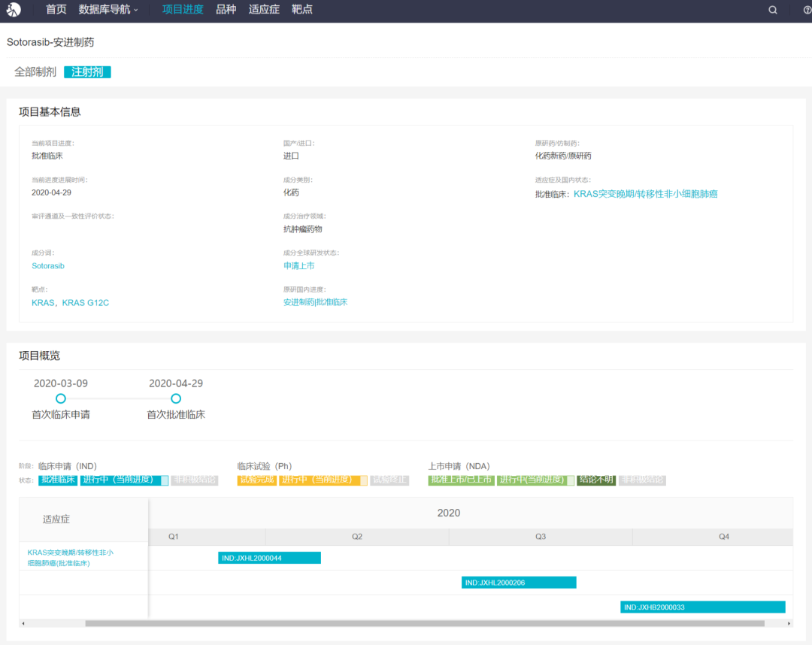Screen dimensions: 812x645
Task: Click the horizontal scrollbar thumb under the chart
Action: coord(425,623)
